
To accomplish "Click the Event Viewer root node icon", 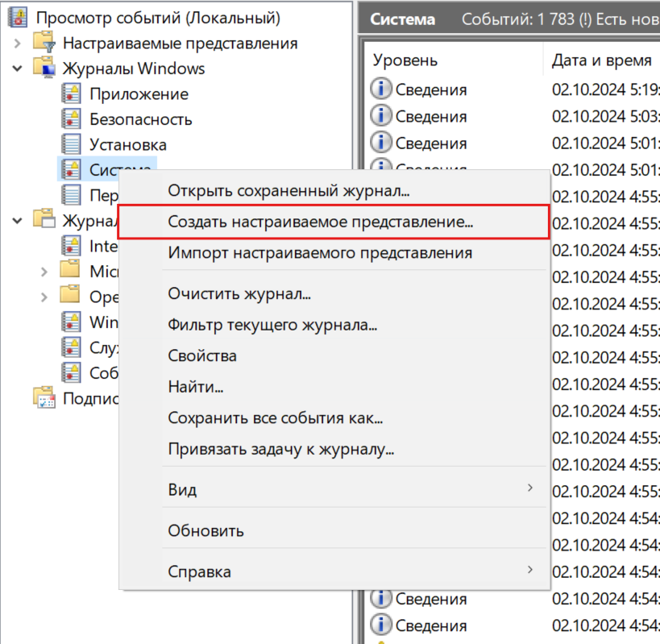I will (16, 18).
